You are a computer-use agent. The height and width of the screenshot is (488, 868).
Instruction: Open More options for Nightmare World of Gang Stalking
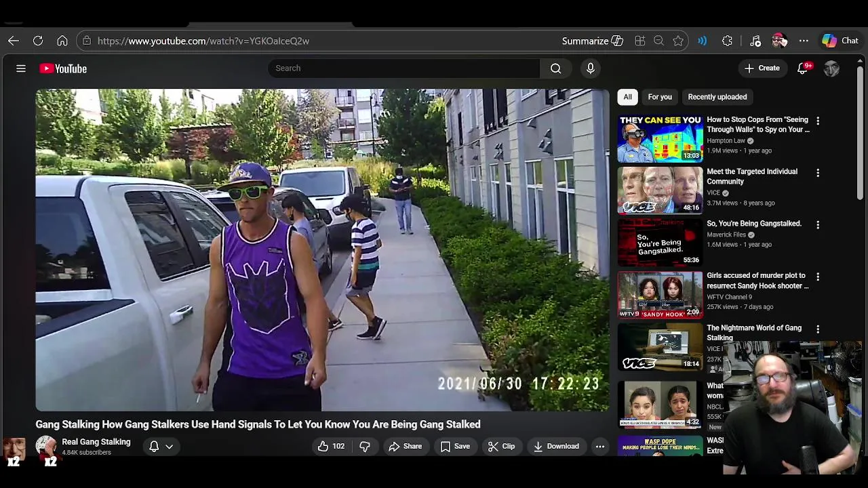coord(818,329)
